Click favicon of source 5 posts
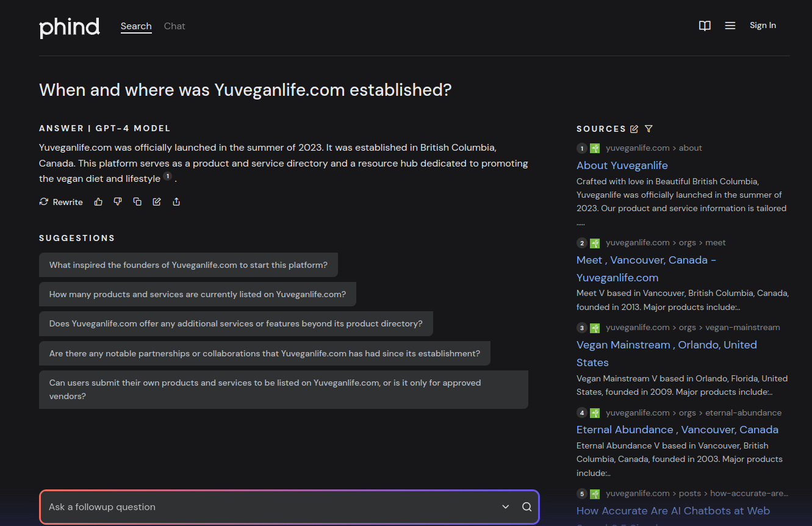 tap(595, 494)
